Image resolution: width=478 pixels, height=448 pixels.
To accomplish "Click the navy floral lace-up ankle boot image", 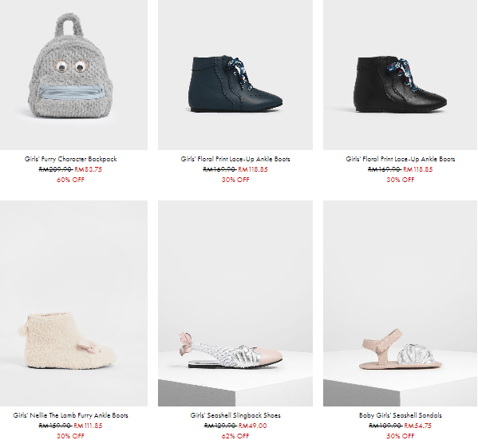I will (235, 75).
